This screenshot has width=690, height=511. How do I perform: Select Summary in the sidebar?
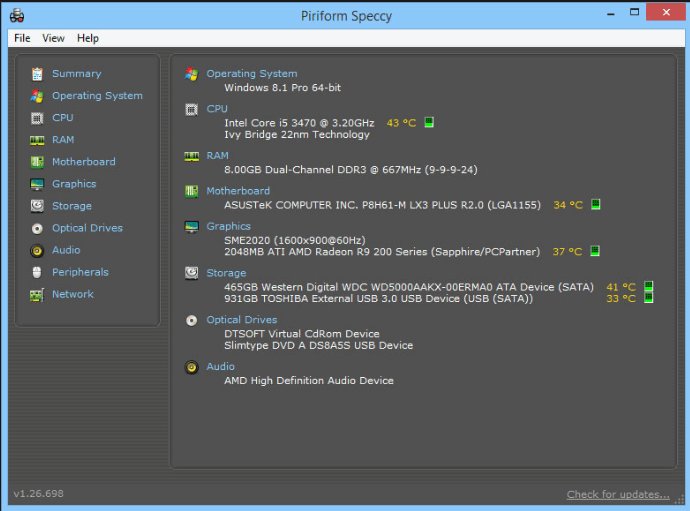tap(77, 74)
